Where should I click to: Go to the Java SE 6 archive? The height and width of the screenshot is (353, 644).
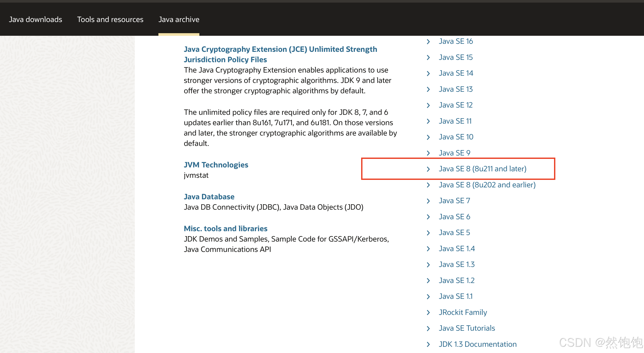pyautogui.click(x=454, y=217)
